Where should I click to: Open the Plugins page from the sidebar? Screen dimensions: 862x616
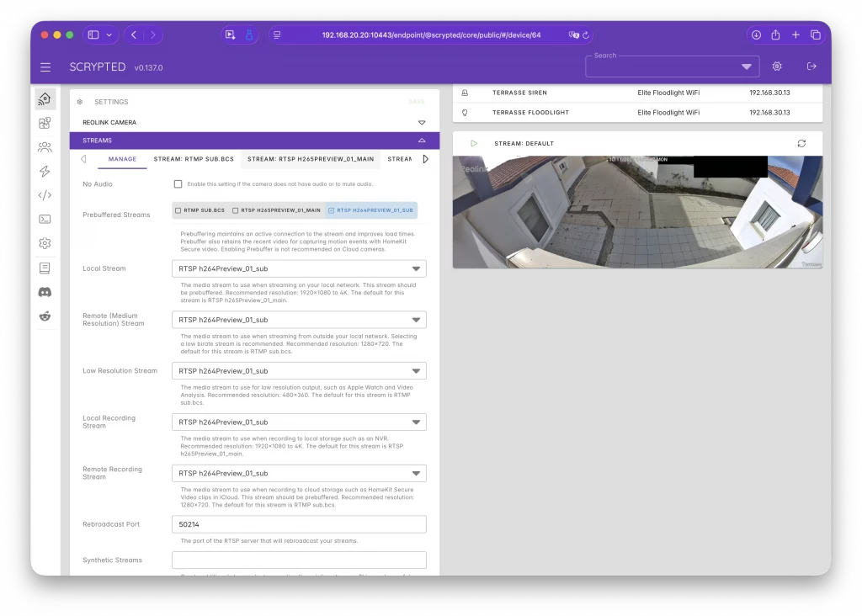click(46, 123)
